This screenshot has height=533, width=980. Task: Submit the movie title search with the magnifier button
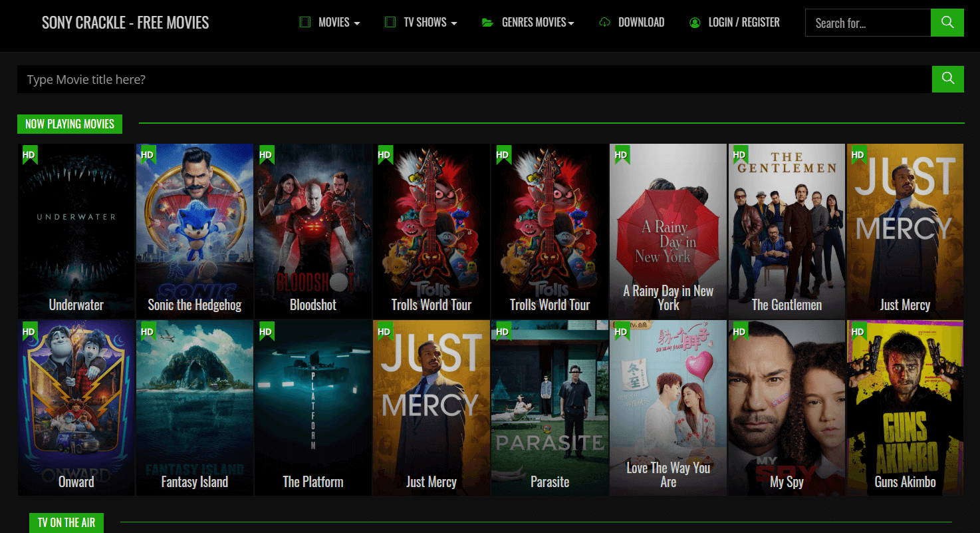coord(948,79)
